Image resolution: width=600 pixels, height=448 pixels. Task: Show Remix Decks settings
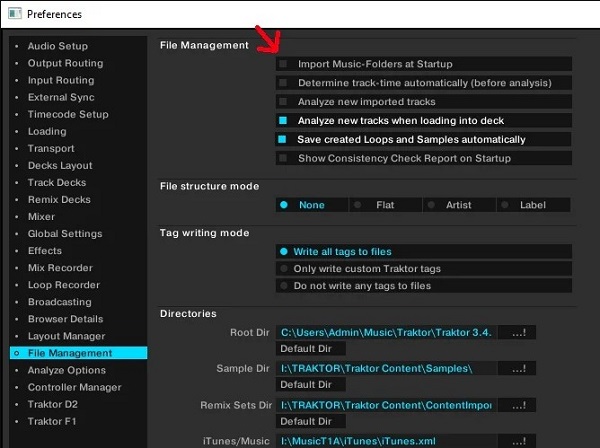pyautogui.click(x=59, y=199)
